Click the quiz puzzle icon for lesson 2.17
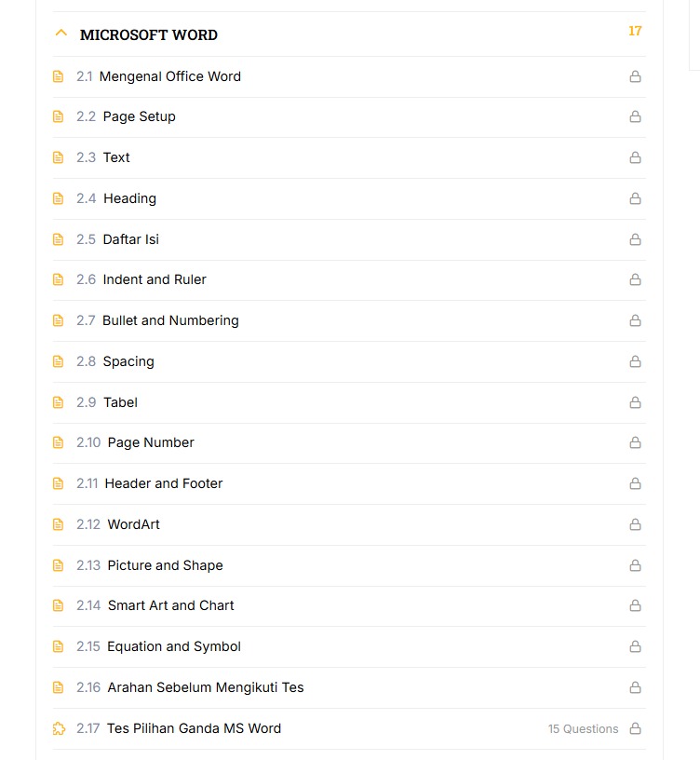The width and height of the screenshot is (700, 760). point(59,728)
